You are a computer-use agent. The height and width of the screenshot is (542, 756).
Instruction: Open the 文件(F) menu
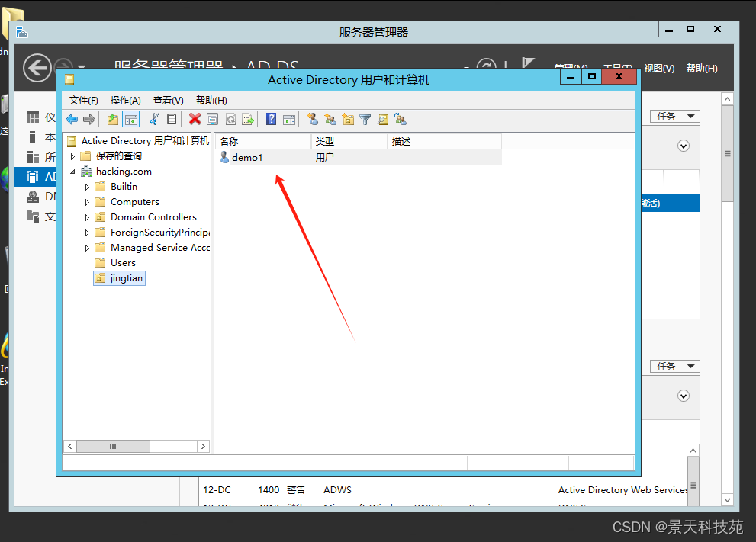(83, 100)
